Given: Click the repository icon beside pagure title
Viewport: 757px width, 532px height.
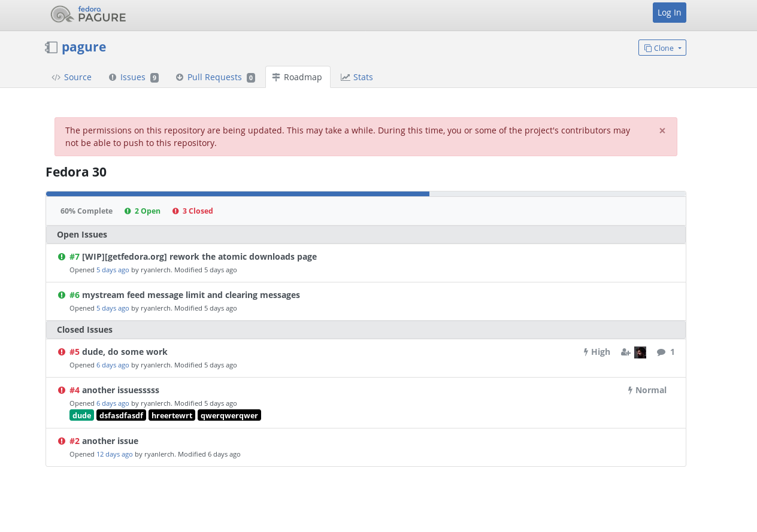Looking at the screenshot, I should (52, 47).
